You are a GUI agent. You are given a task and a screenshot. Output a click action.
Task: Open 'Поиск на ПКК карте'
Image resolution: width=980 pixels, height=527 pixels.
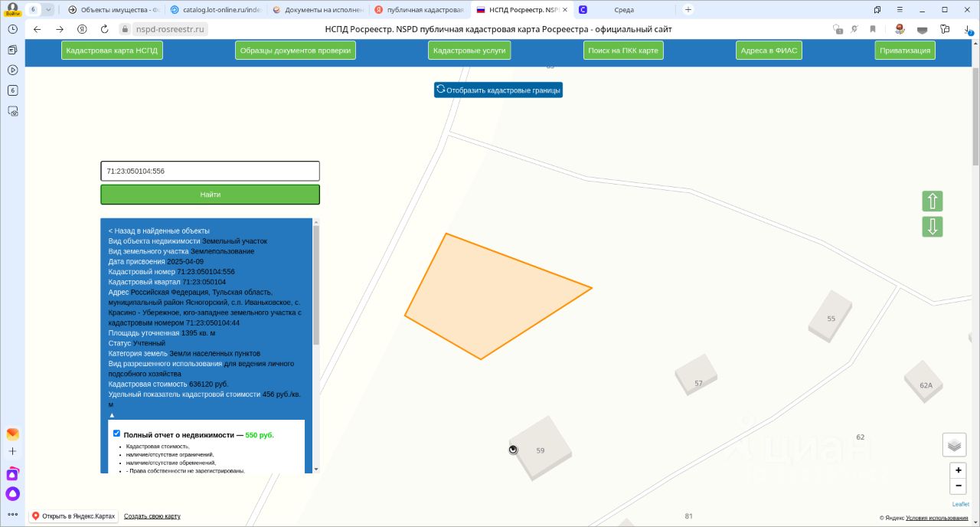pos(622,51)
